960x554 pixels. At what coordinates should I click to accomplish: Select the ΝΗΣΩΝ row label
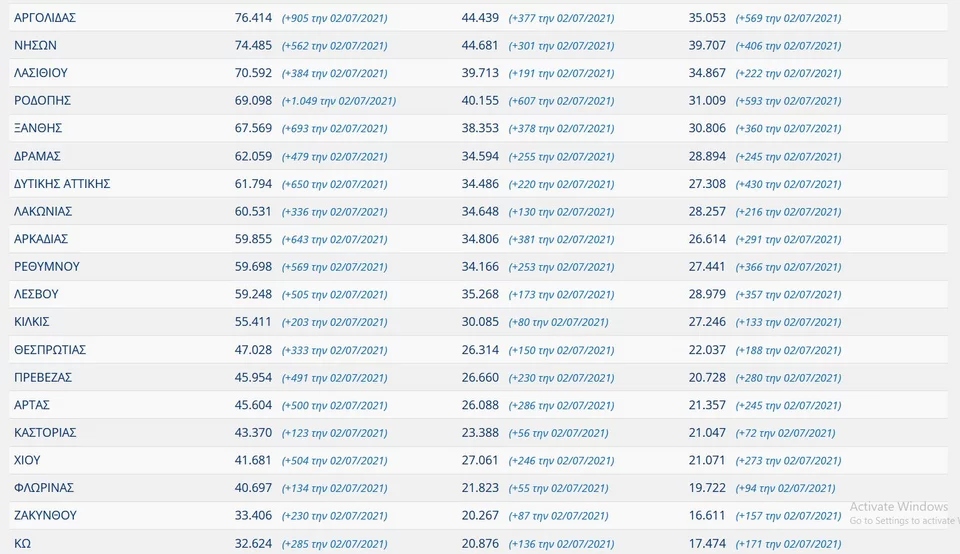[35, 45]
